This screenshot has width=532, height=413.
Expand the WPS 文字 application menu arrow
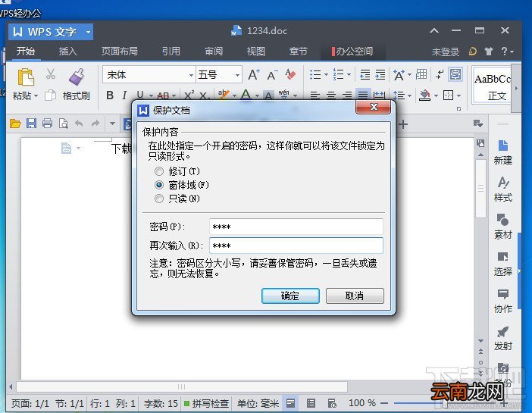tap(88, 33)
